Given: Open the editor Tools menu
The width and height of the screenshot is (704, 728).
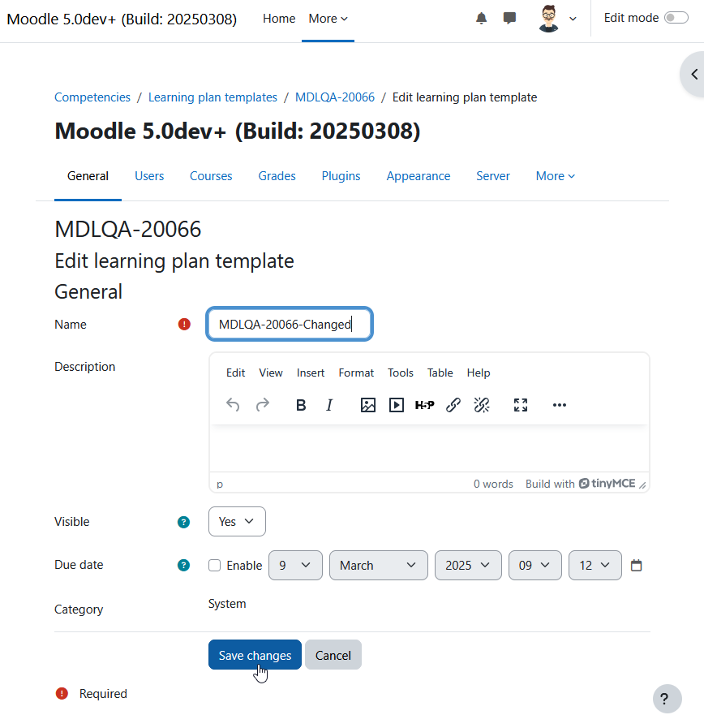Looking at the screenshot, I should click(401, 373).
